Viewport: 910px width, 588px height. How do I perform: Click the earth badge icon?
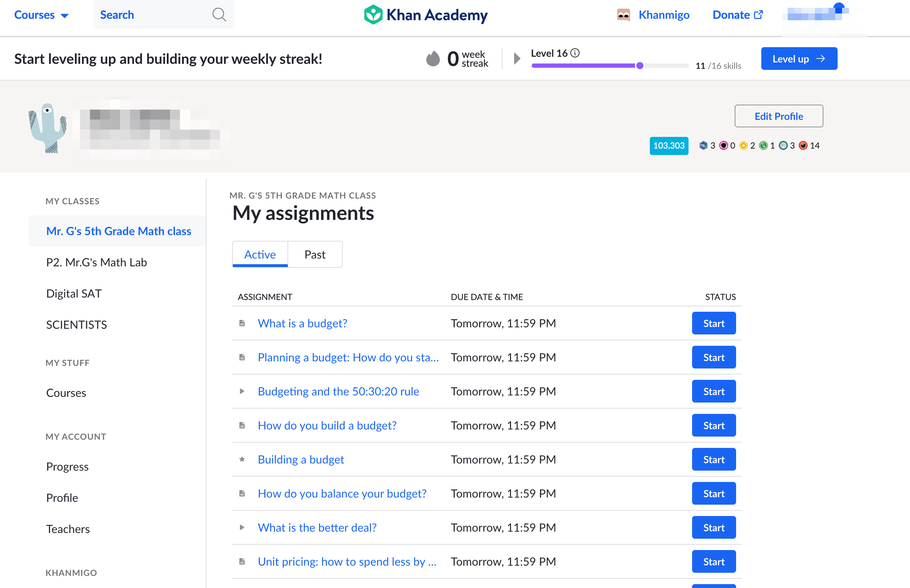click(763, 145)
